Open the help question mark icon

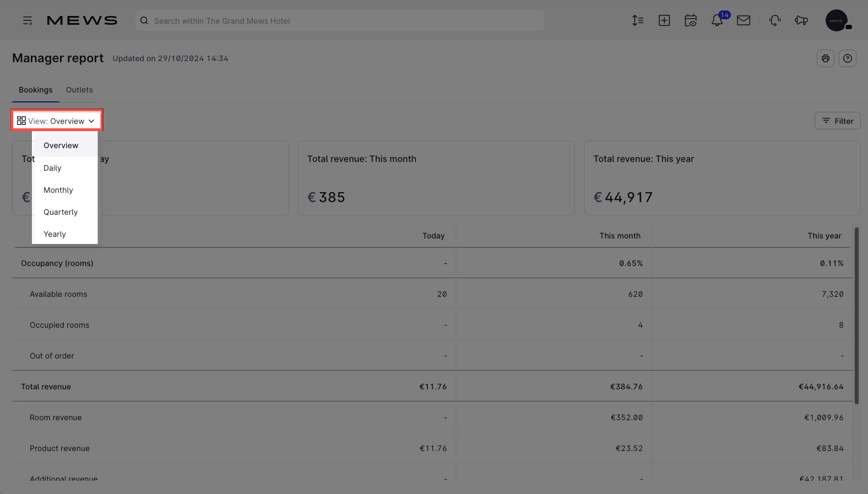(x=848, y=58)
